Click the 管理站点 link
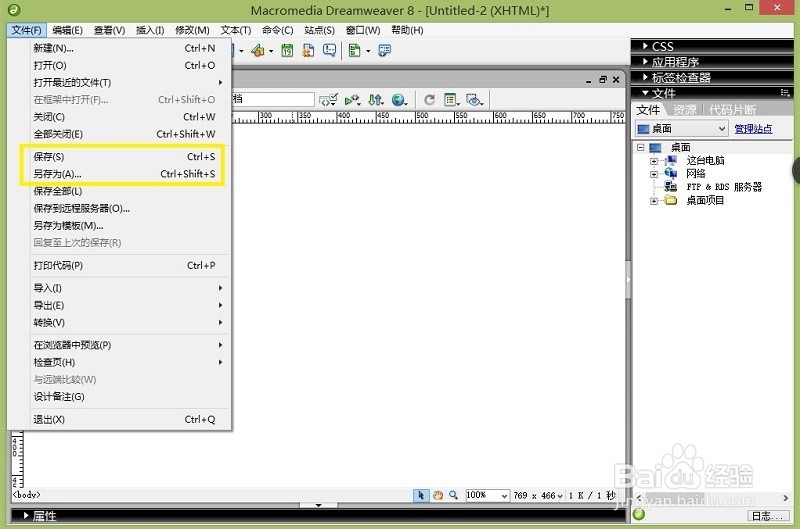Screen dimensions: 800x529 pos(754,129)
